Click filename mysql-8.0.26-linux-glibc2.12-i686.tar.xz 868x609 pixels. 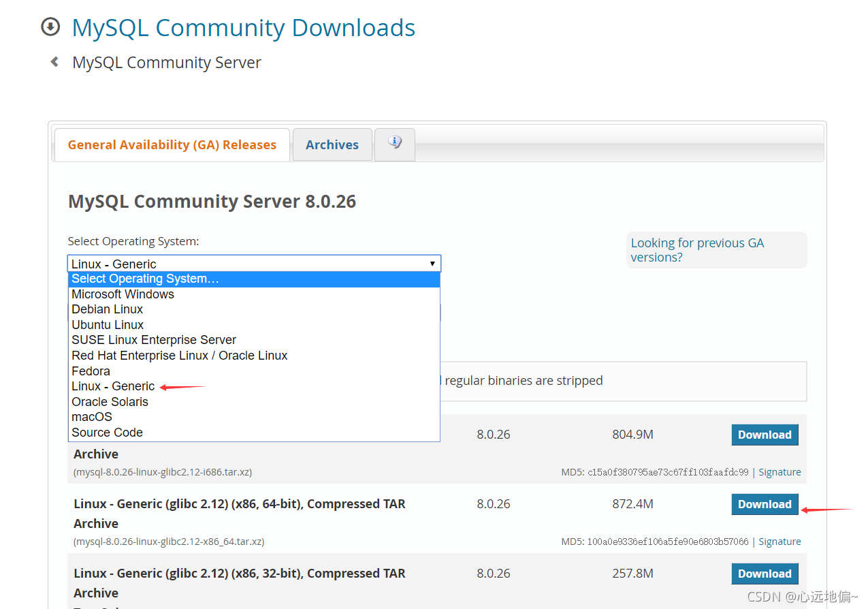163,472
